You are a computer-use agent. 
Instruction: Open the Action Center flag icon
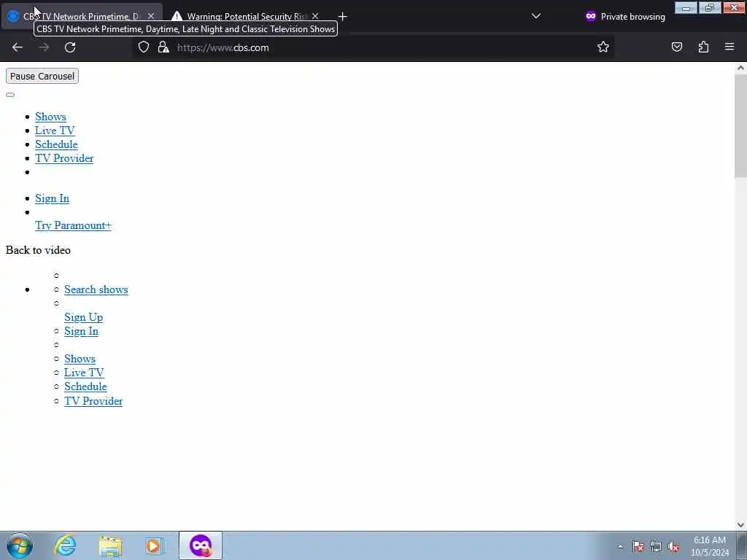pyautogui.click(x=638, y=547)
